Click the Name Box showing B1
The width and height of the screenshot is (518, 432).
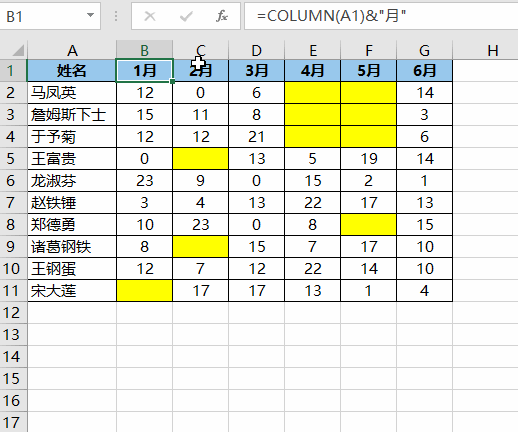50,16
